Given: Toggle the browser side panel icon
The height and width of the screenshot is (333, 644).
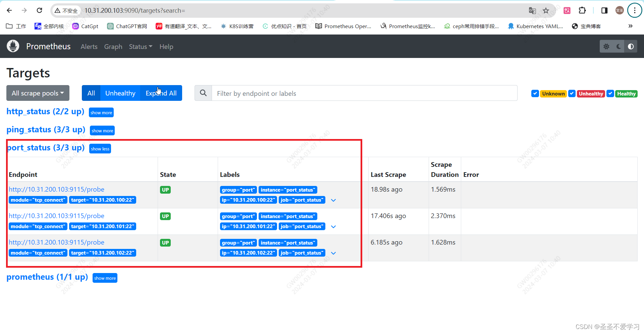Looking at the screenshot, I should tap(604, 10).
